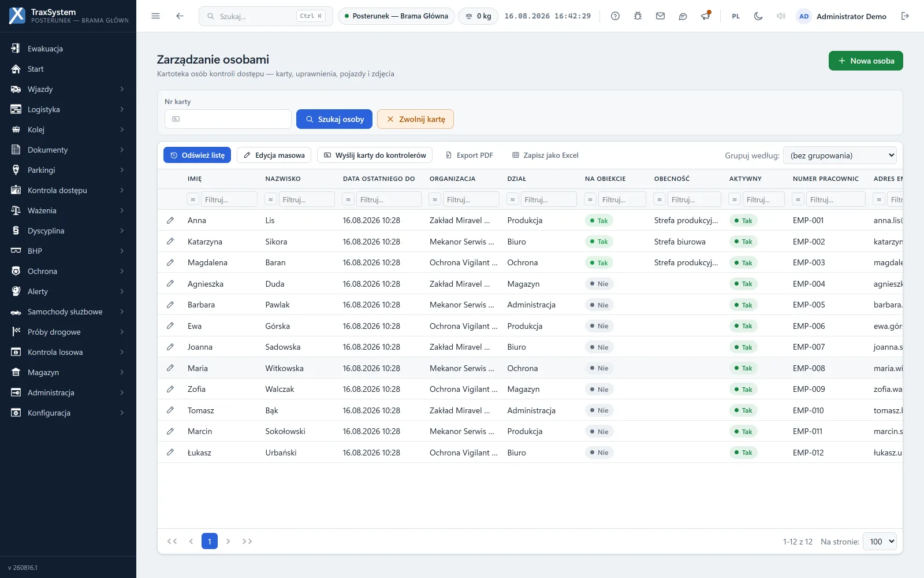Open the help question mark icon
Viewport: 924px width, 578px height.
click(x=615, y=16)
